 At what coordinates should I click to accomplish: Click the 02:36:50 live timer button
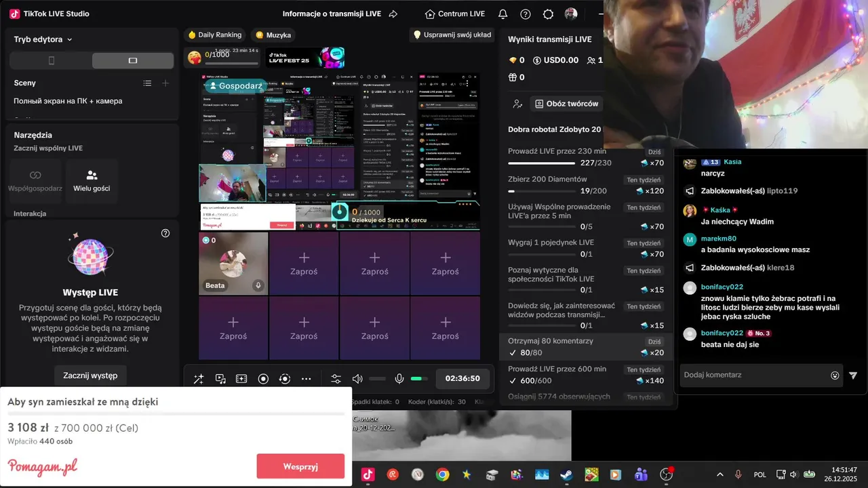click(x=462, y=379)
